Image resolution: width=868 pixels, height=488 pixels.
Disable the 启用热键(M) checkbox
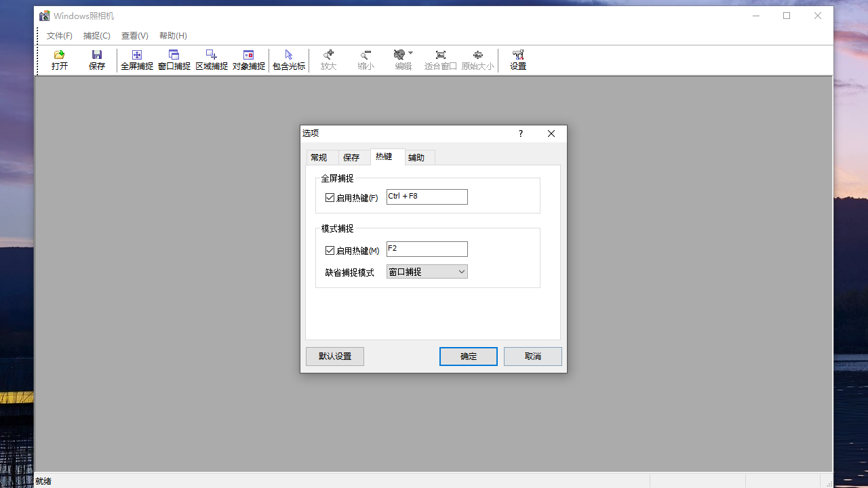coord(330,250)
